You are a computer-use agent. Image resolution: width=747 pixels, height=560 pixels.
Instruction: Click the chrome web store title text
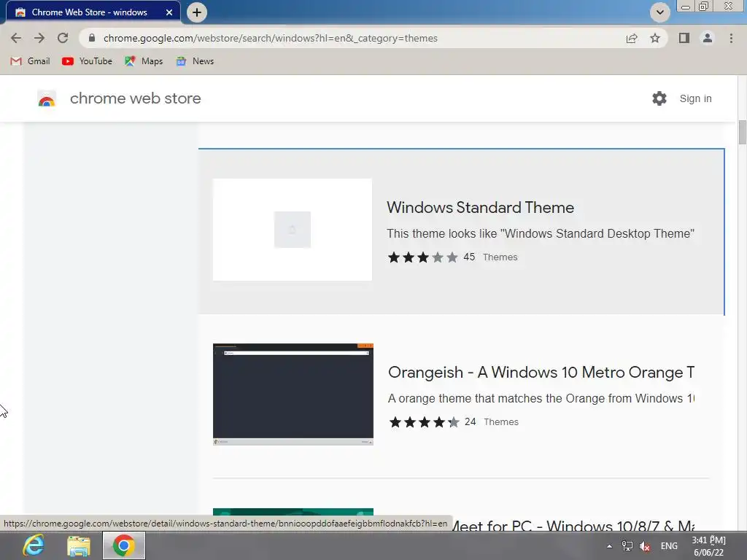point(135,98)
